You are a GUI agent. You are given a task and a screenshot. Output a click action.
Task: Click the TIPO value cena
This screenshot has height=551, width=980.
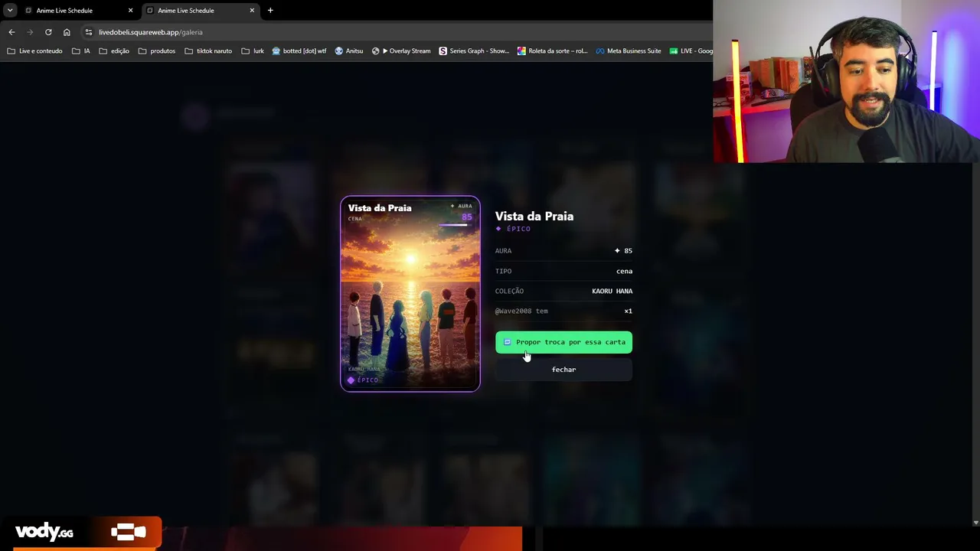(624, 271)
